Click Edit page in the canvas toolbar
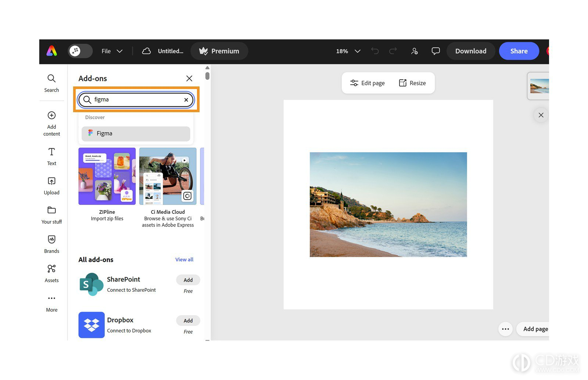Image resolution: width=588 pixels, height=380 pixels. tap(367, 83)
